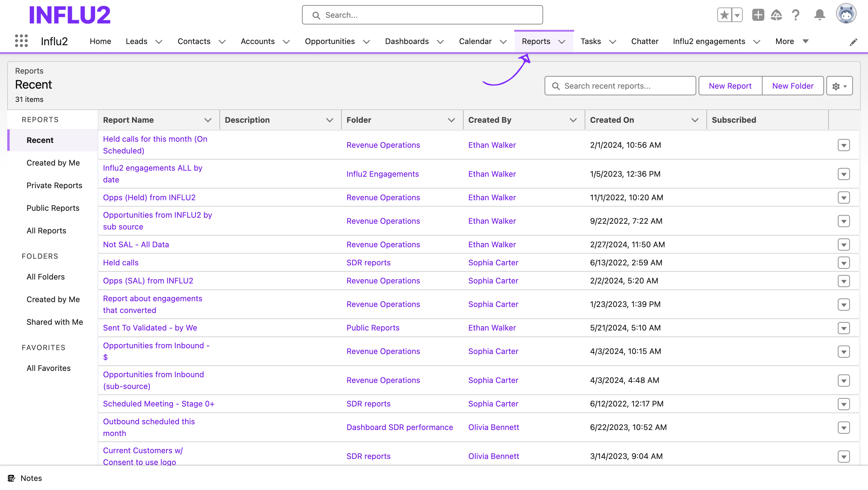Open the Not SAL - All Data report
This screenshot has width=868, height=490.
click(136, 245)
